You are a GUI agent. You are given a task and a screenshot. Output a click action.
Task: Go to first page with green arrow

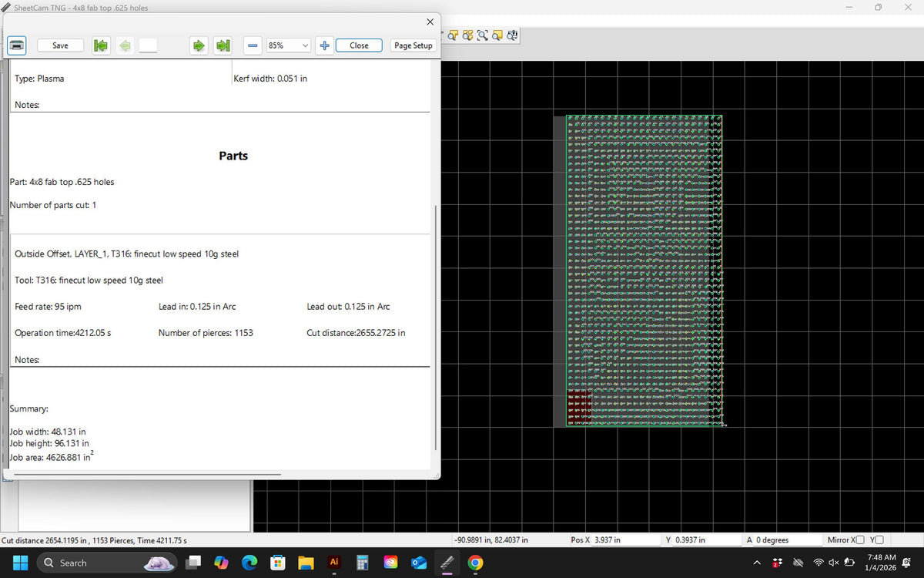[100, 45]
